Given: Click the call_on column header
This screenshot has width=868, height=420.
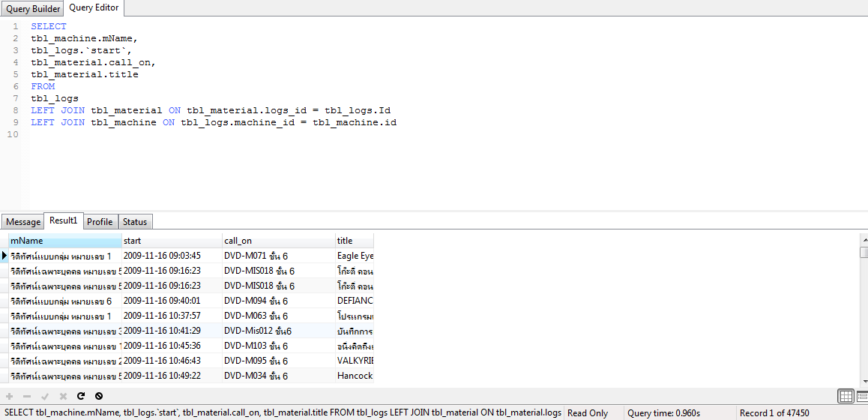Looking at the screenshot, I should tap(278, 241).
